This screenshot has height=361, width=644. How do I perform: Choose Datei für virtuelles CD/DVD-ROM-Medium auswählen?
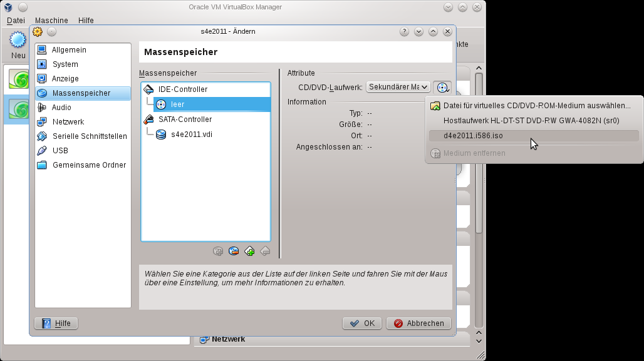click(534, 106)
